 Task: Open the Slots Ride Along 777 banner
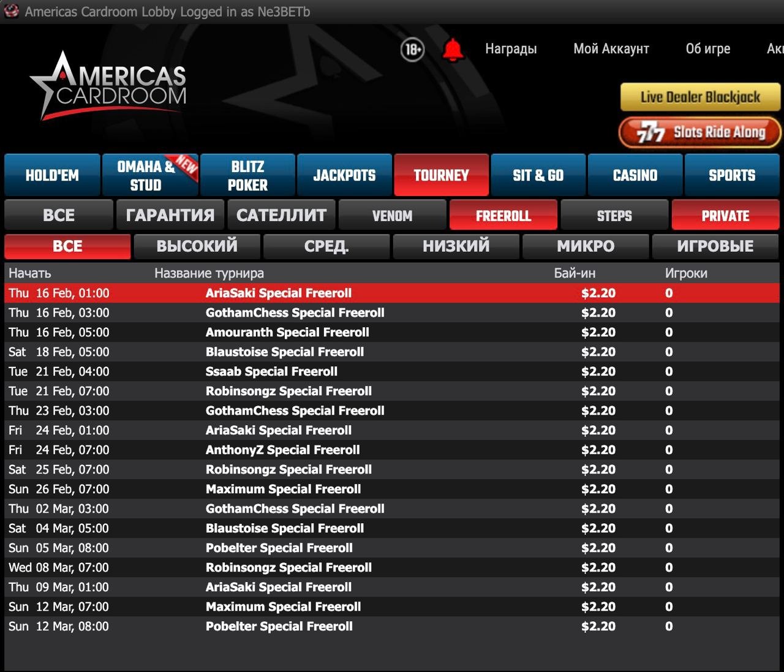pos(700,132)
